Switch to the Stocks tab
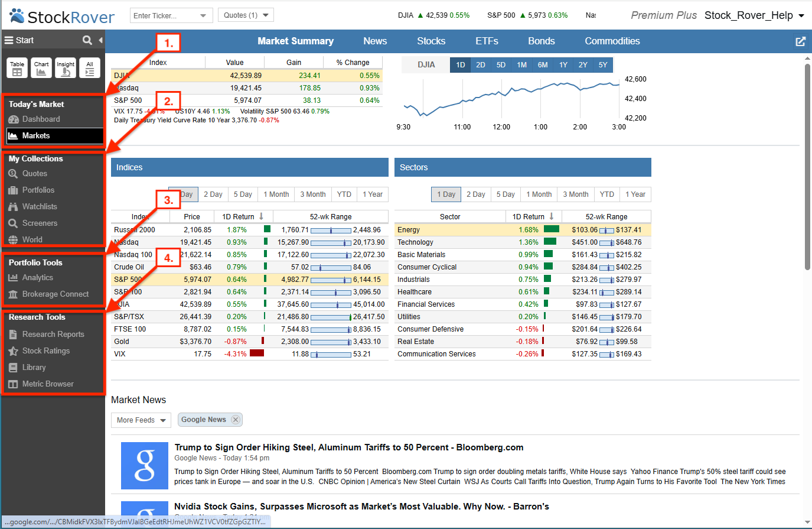812x529 pixels. click(x=431, y=41)
